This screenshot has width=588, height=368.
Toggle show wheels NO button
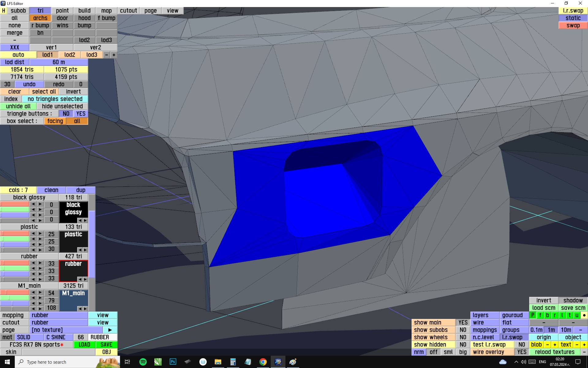click(x=463, y=337)
